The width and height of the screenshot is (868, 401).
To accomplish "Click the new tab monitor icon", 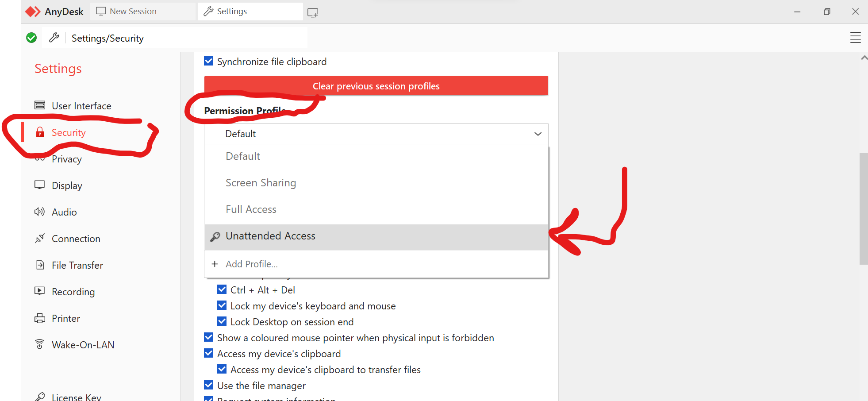I will pyautogui.click(x=313, y=12).
